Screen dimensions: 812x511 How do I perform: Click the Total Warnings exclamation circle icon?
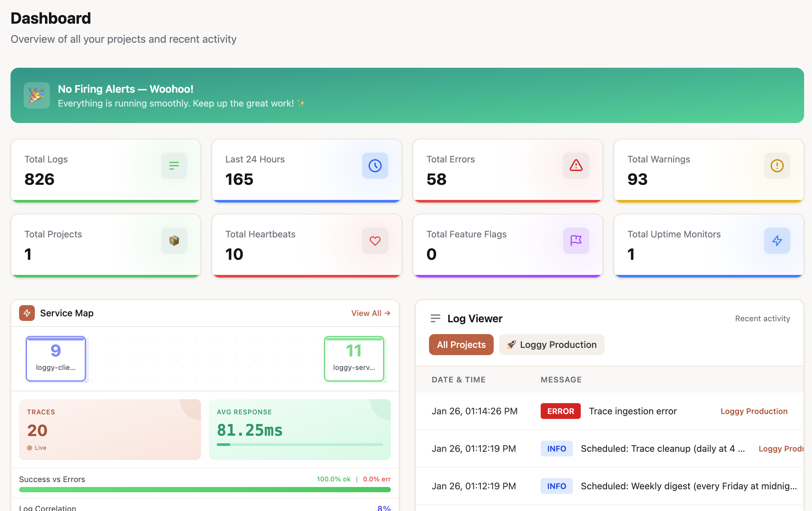coord(777,166)
